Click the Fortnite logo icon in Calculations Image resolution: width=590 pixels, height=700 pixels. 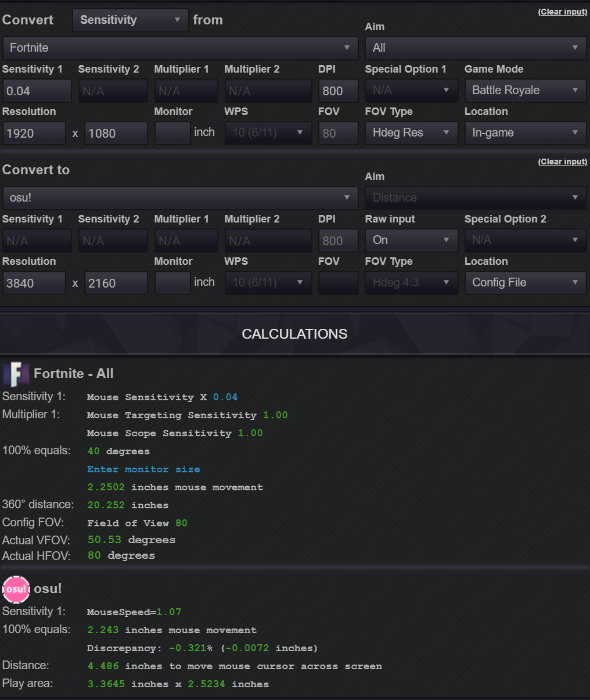16,374
